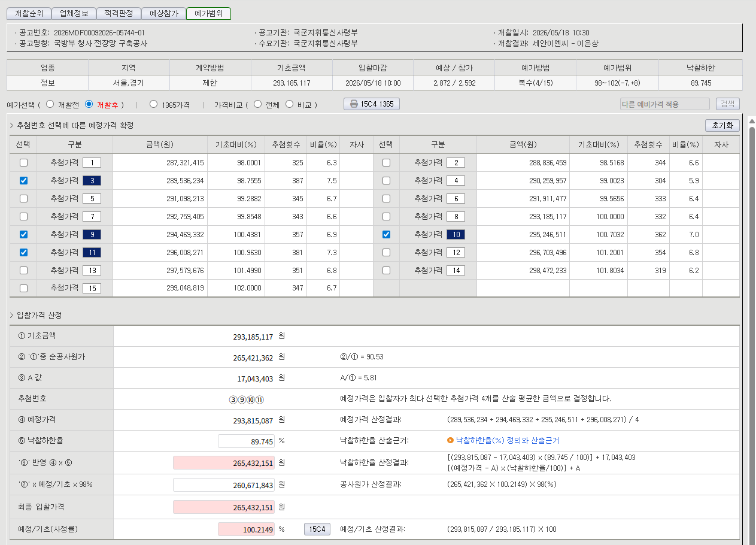Click the 낙찰하한 value 89.745 in summary
Image resolution: width=756 pixels, height=545 pixels.
pos(701,83)
